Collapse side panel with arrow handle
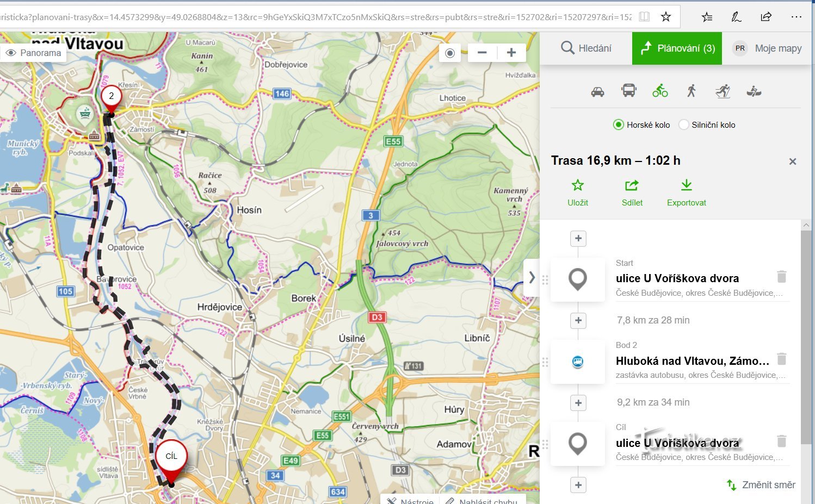This screenshot has width=815, height=504. pos(532,278)
